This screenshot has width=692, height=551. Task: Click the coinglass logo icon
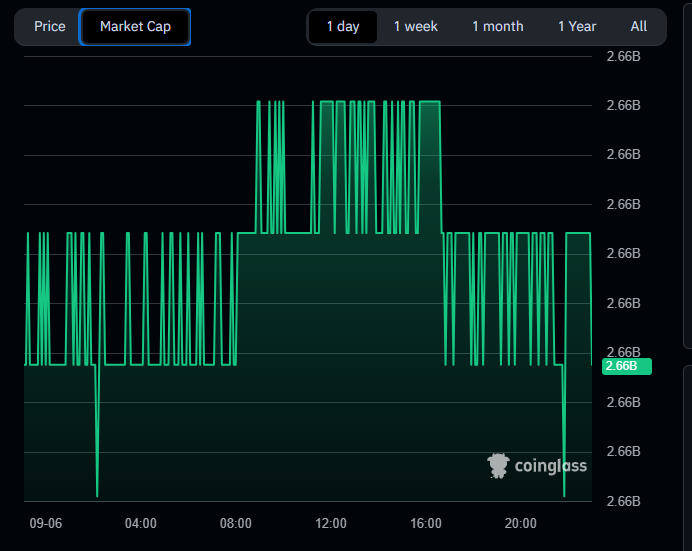498,465
